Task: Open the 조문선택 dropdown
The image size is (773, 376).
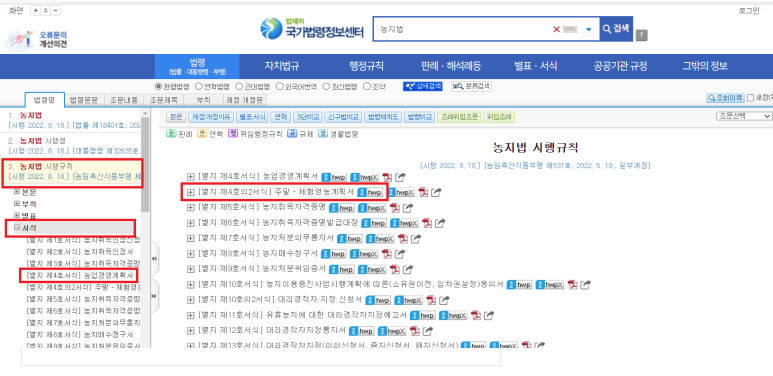Action: [744, 116]
